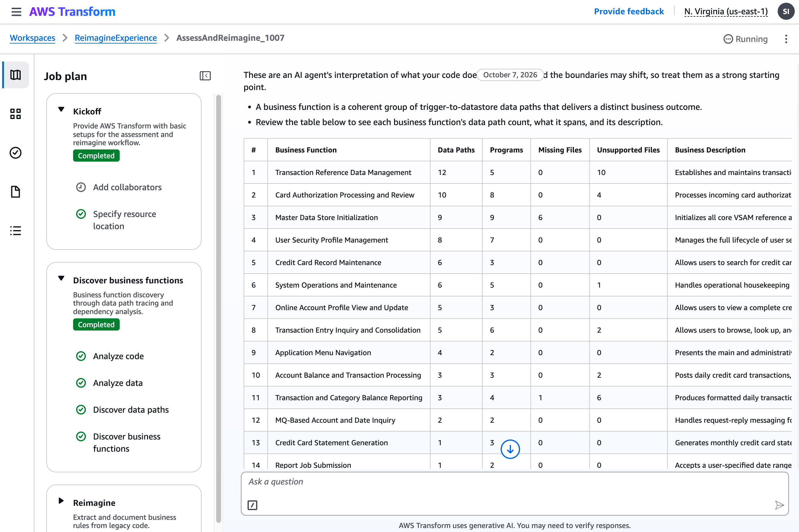Click the Job plan panel scrollbar
This screenshot has height=532, width=799.
[x=219, y=308]
